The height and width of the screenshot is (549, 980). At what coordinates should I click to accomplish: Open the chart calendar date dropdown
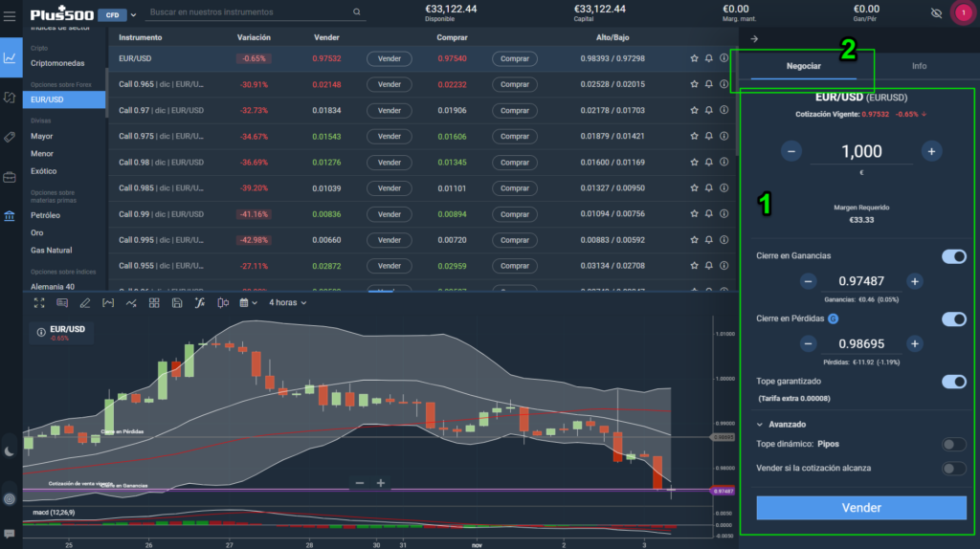(x=248, y=303)
